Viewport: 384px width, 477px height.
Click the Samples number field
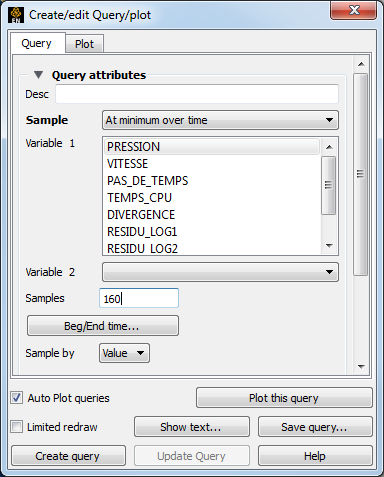(139, 298)
